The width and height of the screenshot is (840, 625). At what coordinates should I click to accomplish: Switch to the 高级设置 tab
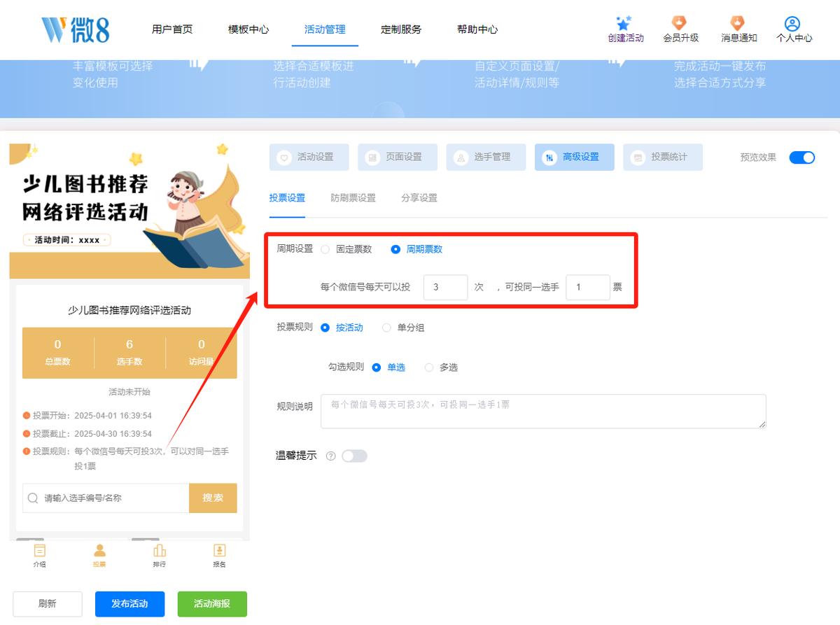(575, 157)
